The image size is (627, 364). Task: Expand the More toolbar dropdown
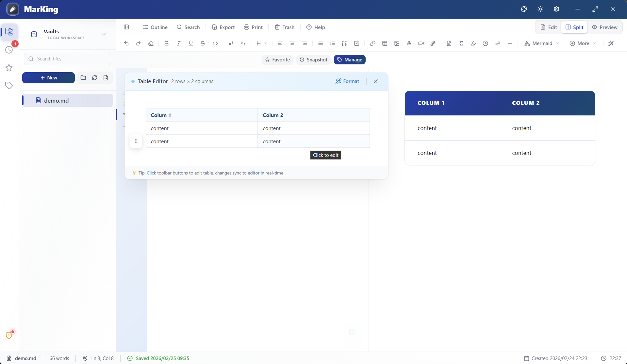coord(583,43)
